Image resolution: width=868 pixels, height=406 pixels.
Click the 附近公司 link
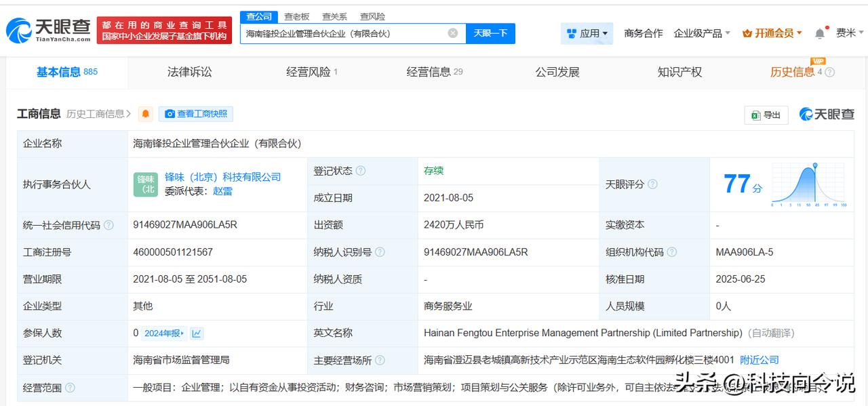coord(759,360)
